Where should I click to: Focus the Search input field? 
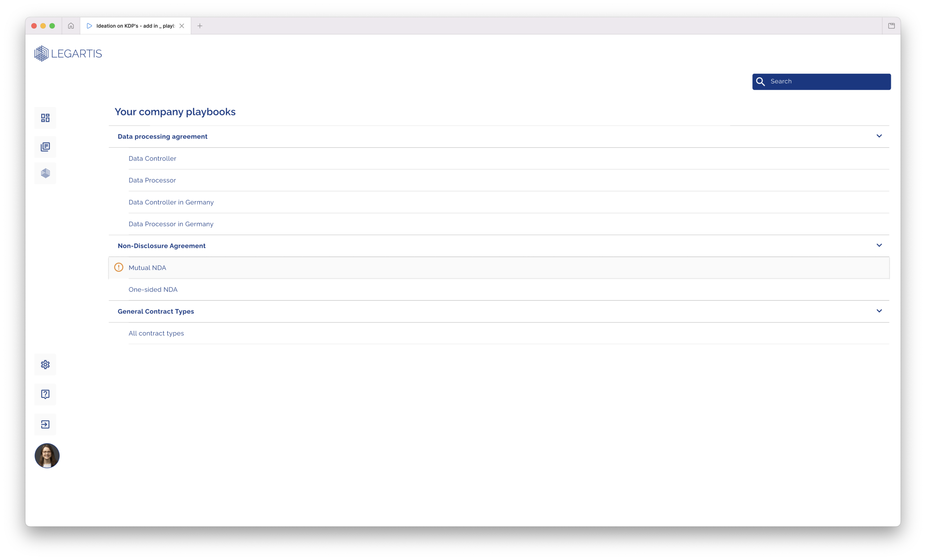coord(821,81)
